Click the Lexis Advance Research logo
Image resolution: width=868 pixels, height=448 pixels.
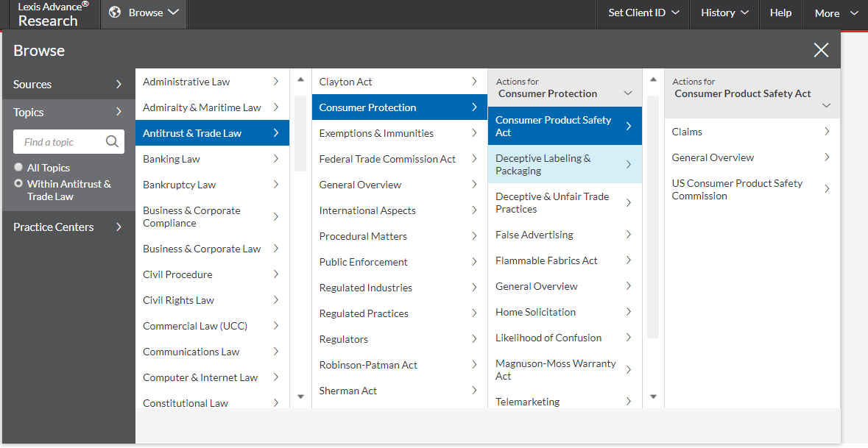(x=53, y=15)
